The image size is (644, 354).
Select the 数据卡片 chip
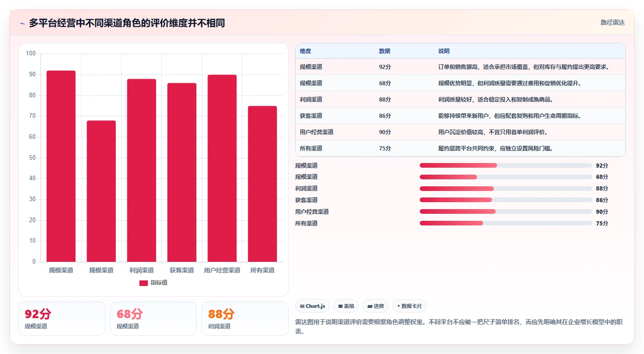click(409, 306)
